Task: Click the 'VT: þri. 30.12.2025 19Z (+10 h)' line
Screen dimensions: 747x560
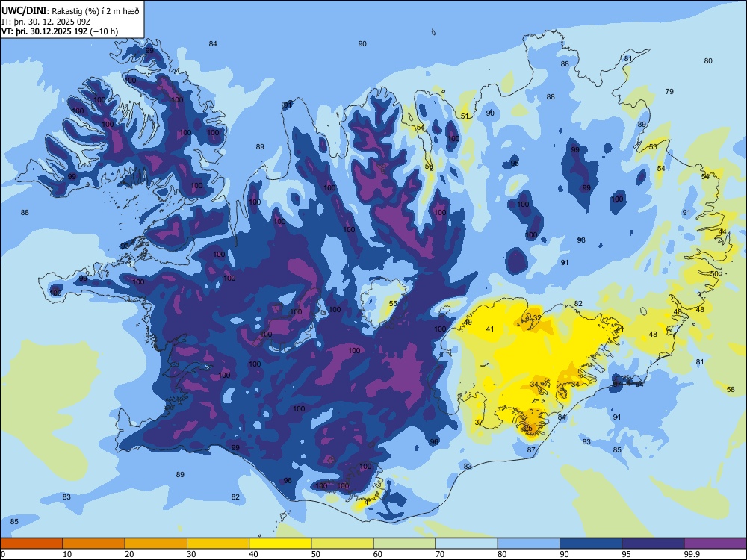Action: pos(60,31)
